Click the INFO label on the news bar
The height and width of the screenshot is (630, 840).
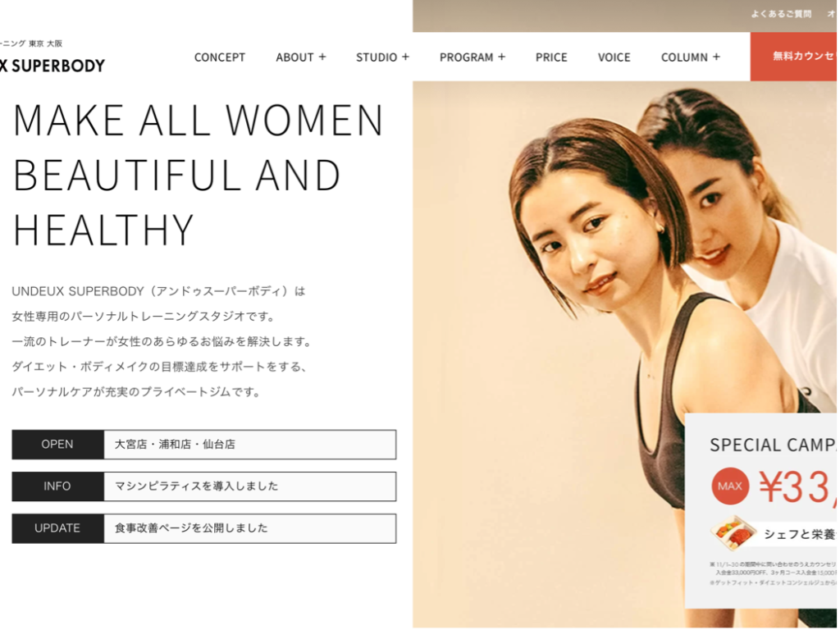click(57, 486)
